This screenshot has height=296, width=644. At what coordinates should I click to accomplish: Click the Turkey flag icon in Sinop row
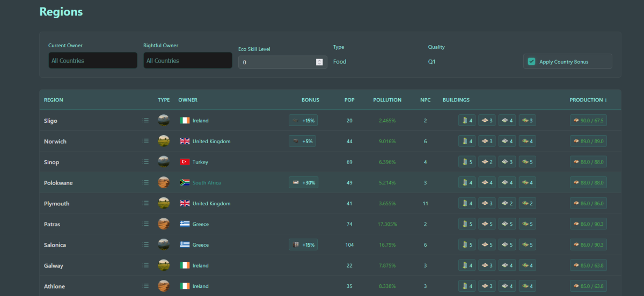pyautogui.click(x=185, y=162)
